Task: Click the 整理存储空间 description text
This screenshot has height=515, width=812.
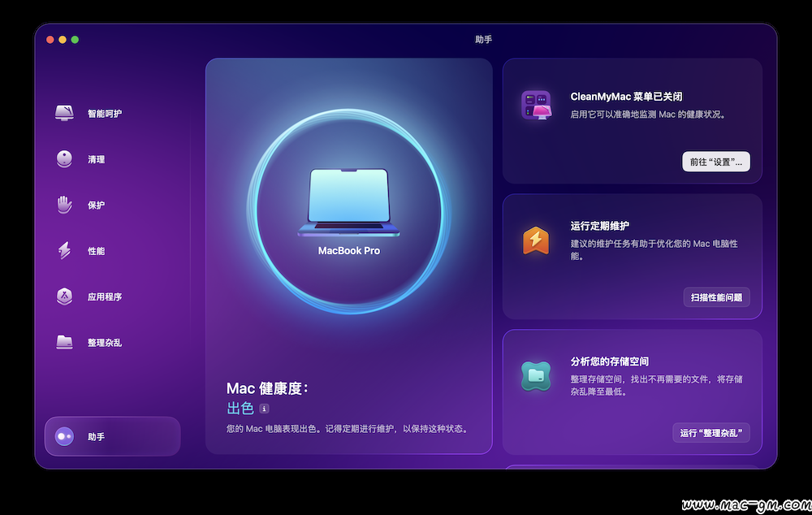Action: coord(657,386)
